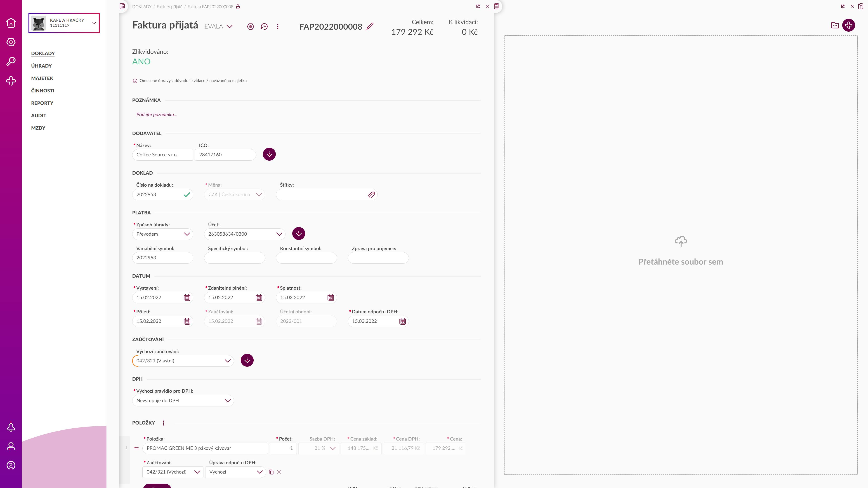Click round button next to Výchozí zaúčtování
Image resolution: width=868 pixels, height=488 pixels.
(247, 360)
